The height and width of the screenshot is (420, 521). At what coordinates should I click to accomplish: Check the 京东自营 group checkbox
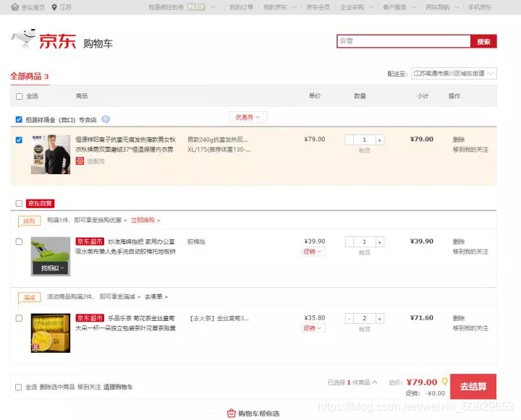[19, 203]
